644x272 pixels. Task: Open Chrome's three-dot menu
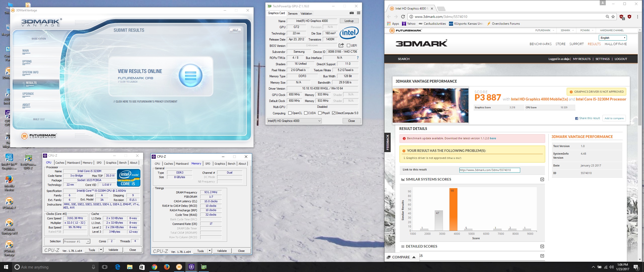(x=637, y=17)
